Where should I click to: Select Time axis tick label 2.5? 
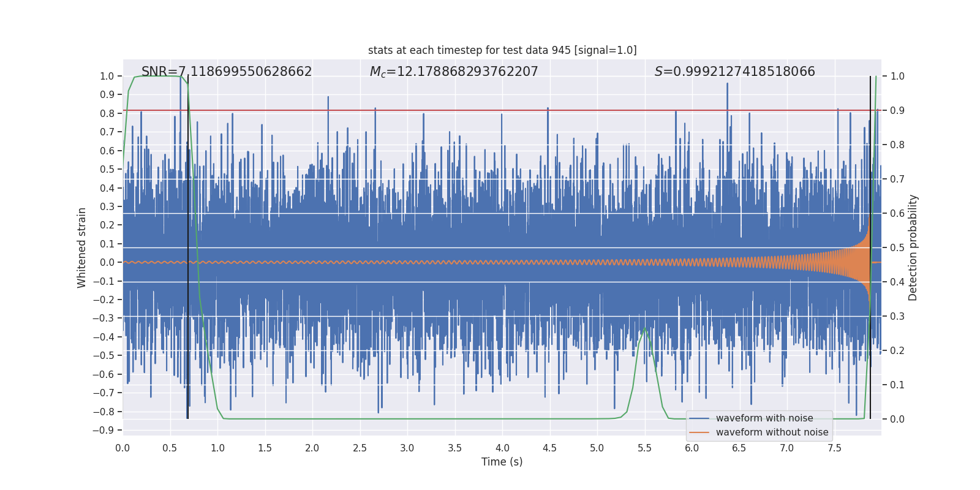[x=360, y=448]
